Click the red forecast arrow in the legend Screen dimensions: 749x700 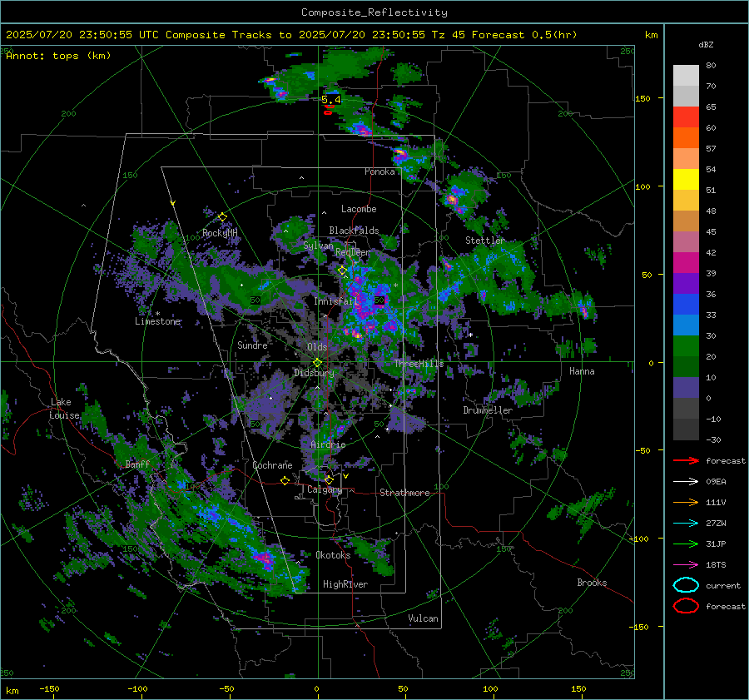(686, 460)
